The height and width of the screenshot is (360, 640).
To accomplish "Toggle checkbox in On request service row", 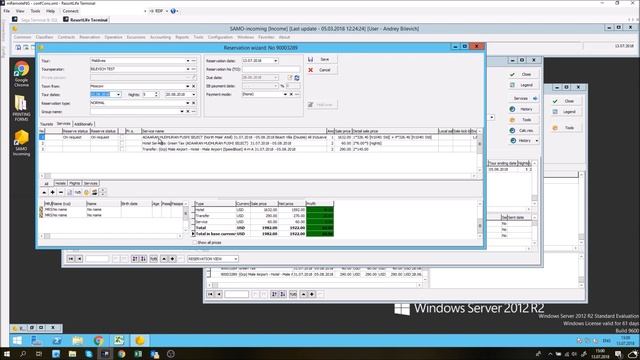I will click(122, 138).
